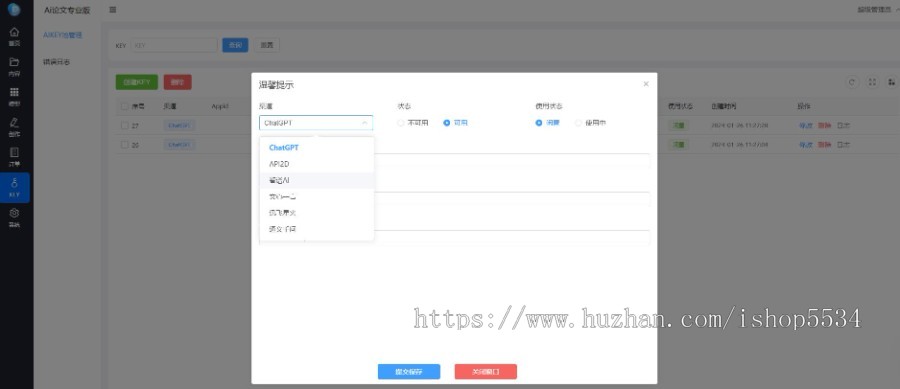The width and height of the screenshot is (900, 389).
Task: Choose the 文心一言 option in the list
Action: [x=316, y=197]
